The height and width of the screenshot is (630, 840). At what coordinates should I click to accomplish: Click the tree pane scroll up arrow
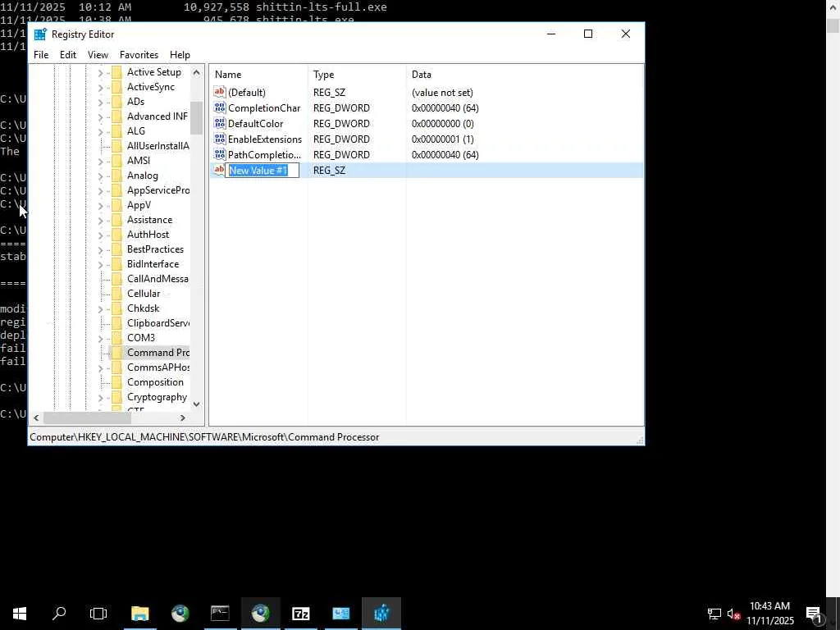pos(197,72)
